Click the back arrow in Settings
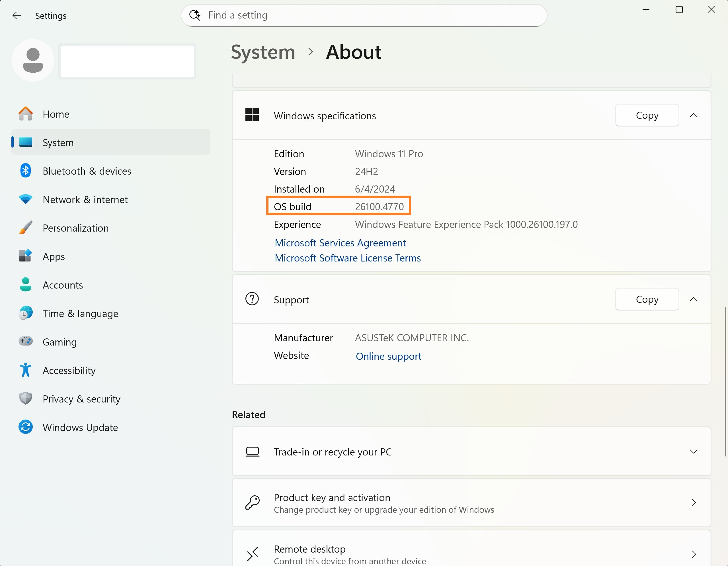This screenshot has width=728, height=566. 17,15
